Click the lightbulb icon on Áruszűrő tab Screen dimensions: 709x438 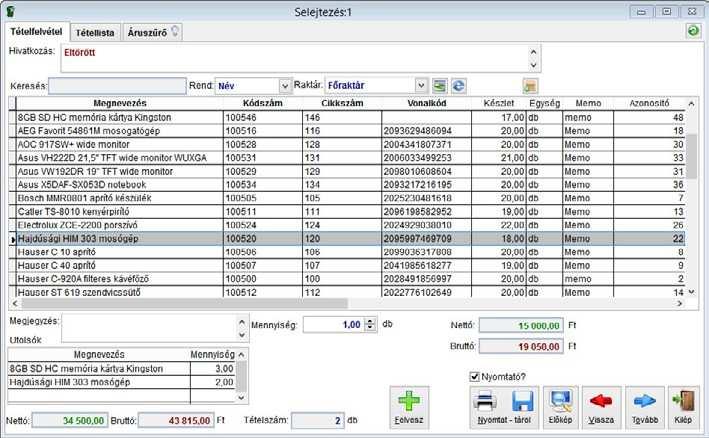(175, 31)
